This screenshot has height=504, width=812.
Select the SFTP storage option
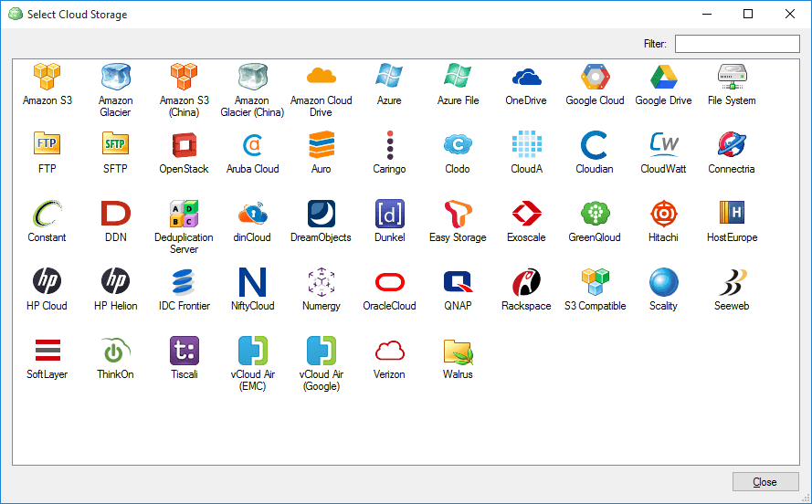click(x=115, y=145)
